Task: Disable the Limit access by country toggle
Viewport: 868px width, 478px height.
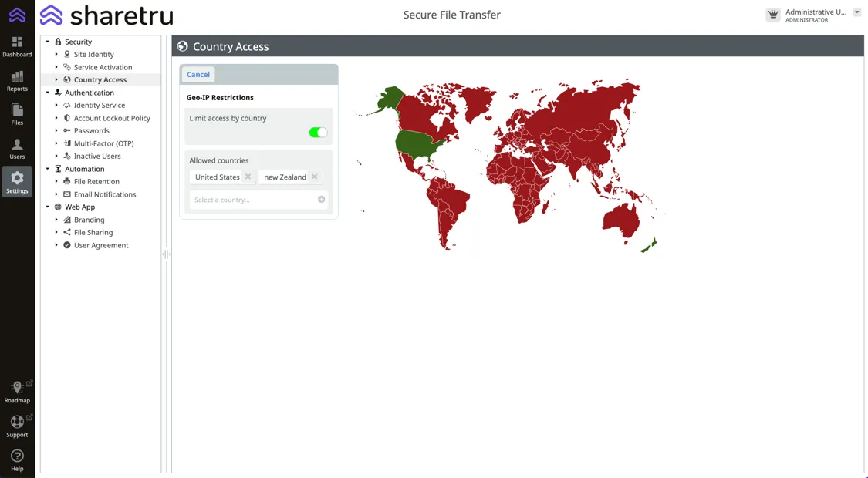Action: coord(318,133)
